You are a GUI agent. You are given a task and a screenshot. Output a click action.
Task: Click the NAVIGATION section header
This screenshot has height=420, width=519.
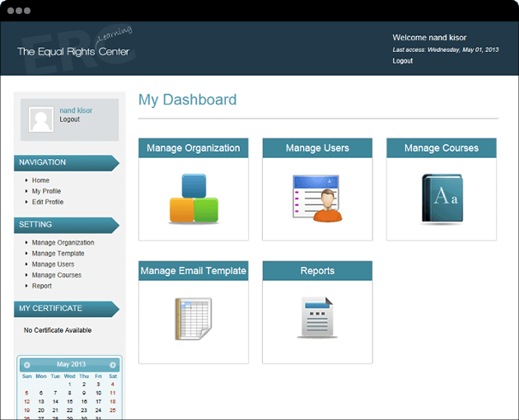click(66, 163)
